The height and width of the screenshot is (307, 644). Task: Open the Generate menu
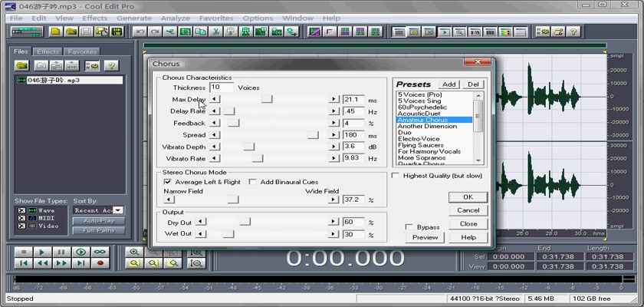[x=134, y=18]
